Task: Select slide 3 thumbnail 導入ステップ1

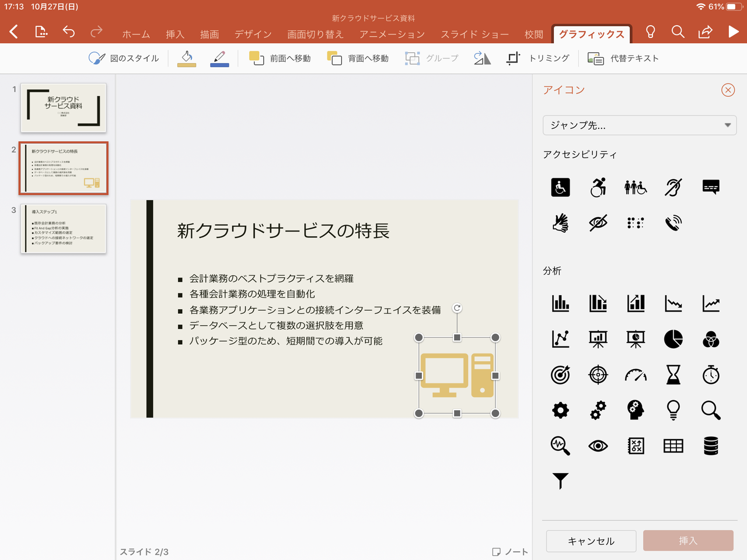Action: click(64, 228)
